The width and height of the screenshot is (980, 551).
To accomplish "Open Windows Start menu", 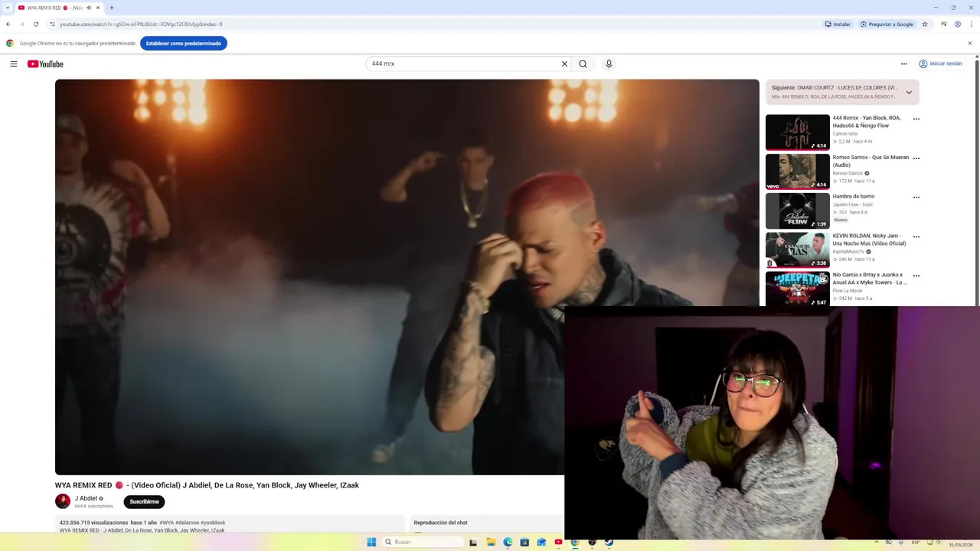I will click(x=371, y=542).
